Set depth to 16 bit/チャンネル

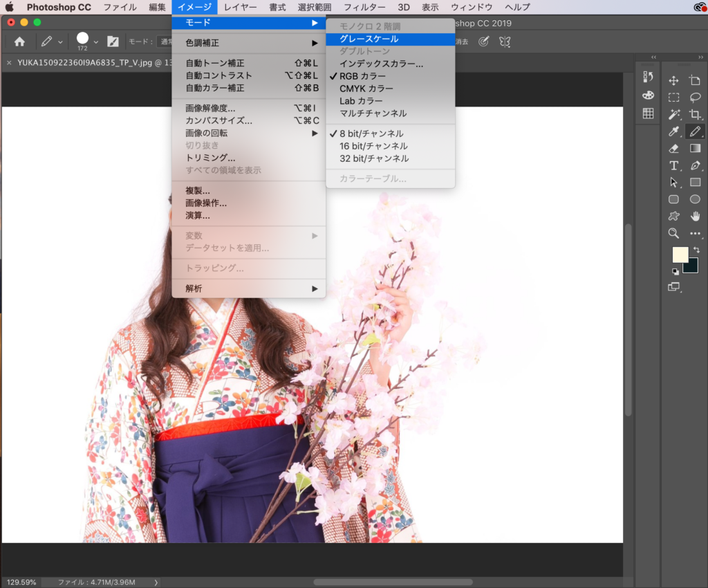[373, 146]
